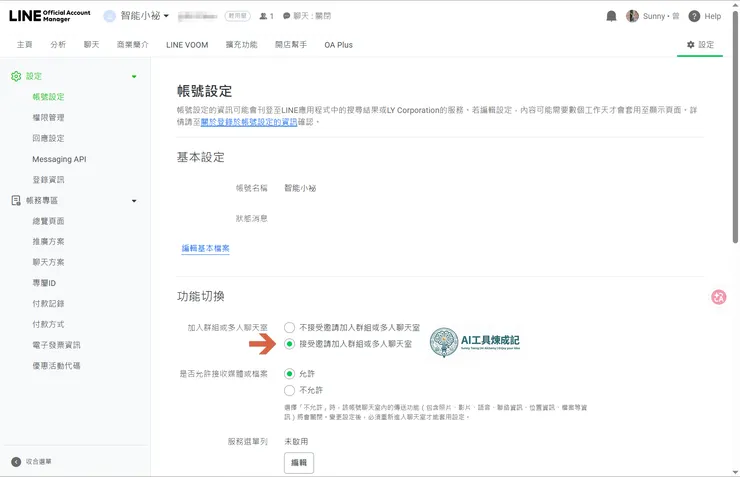
Task: Collapse the 帳務專區 sidebar section
Action: click(134, 201)
